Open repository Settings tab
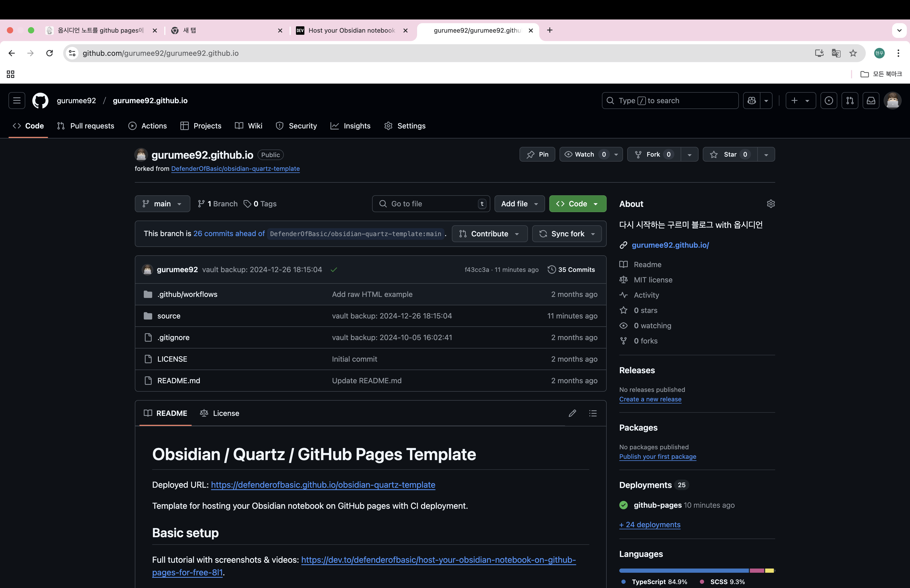 [405, 126]
